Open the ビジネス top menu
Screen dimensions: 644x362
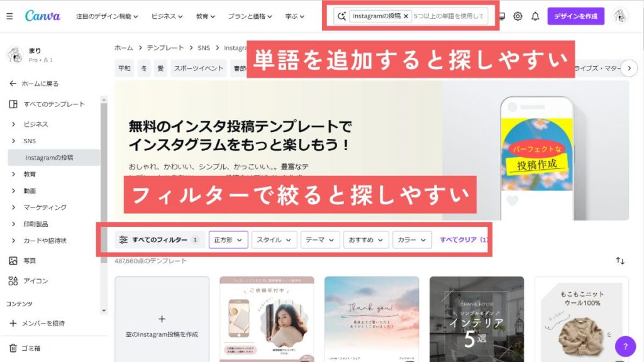coord(167,16)
